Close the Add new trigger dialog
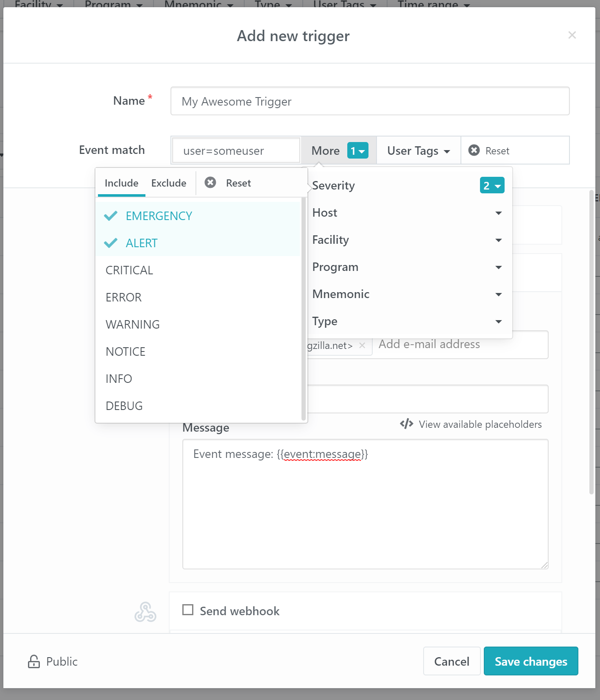The width and height of the screenshot is (600, 700). (572, 35)
